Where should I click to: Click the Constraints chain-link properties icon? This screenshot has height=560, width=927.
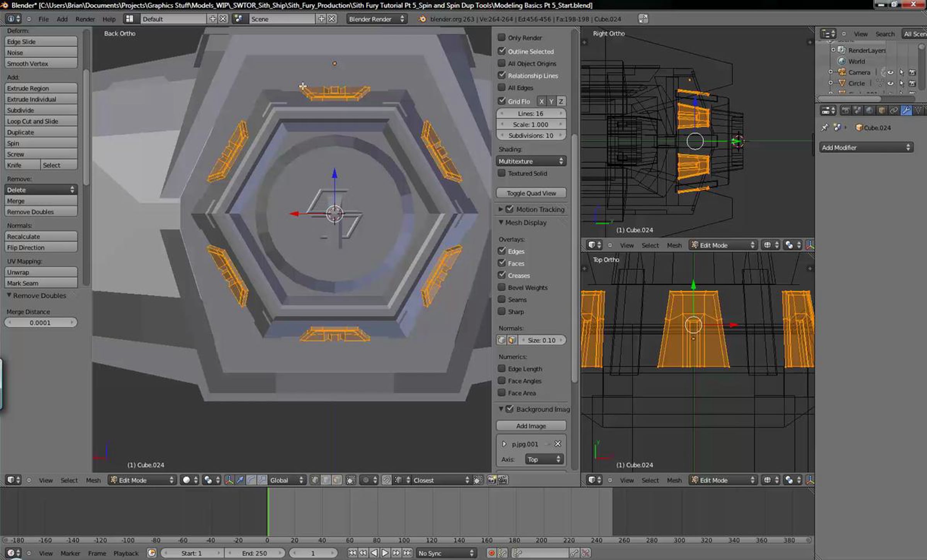(893, 111)
